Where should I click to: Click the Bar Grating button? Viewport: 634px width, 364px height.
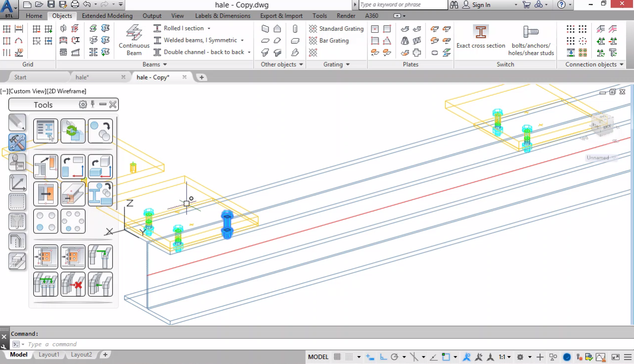pyautogui.click(x=328, y=41)
